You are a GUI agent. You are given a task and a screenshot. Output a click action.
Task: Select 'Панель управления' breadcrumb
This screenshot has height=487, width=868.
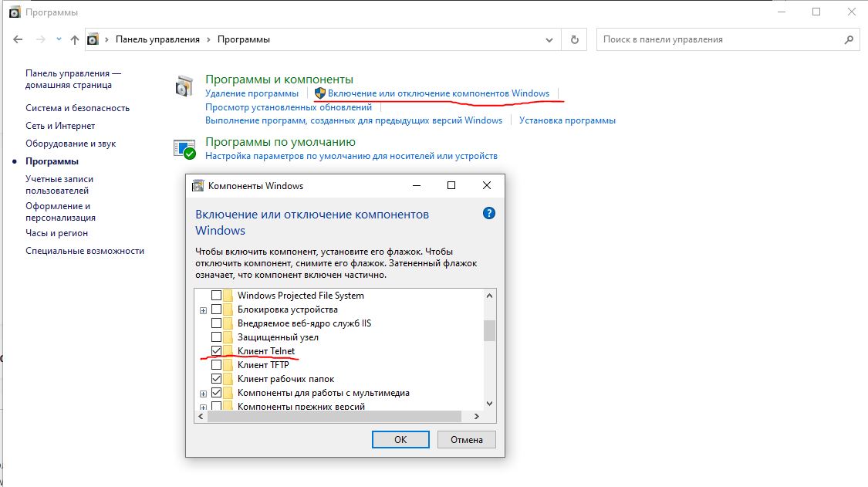[x=157, y=39]
